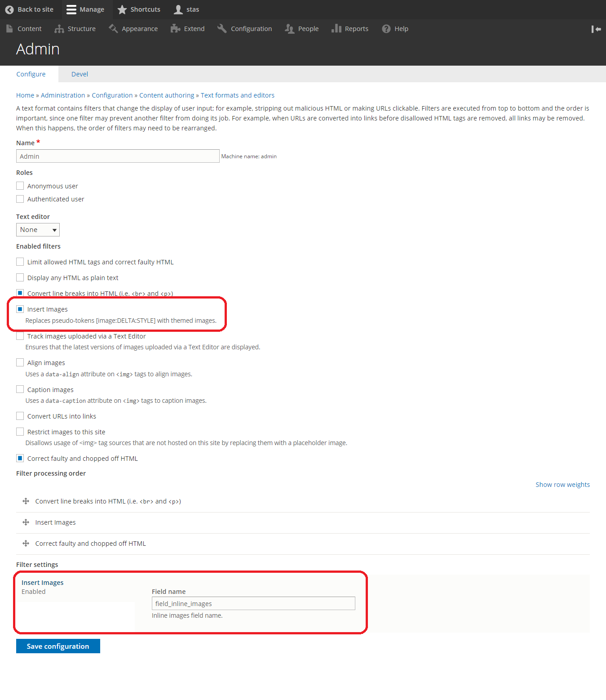Collapse the toolbar with the orientation toggle icon

pyautogui.click(x=596, y=29)
